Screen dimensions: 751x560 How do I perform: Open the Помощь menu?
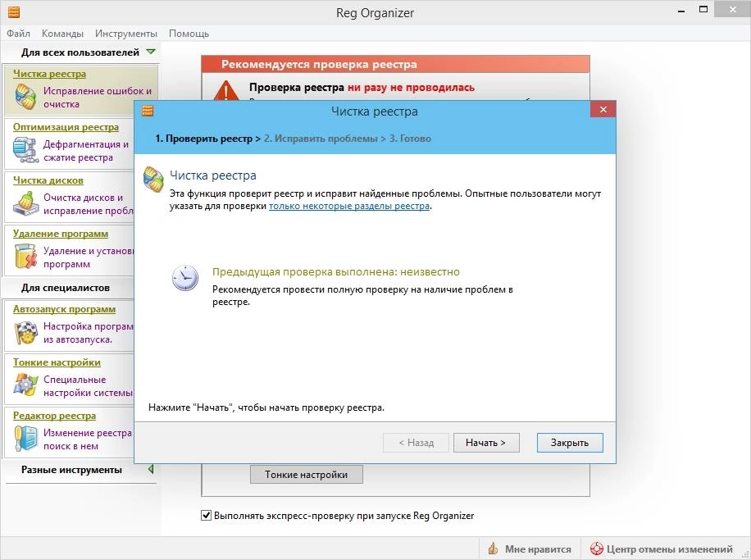click(x=189, y=34)
